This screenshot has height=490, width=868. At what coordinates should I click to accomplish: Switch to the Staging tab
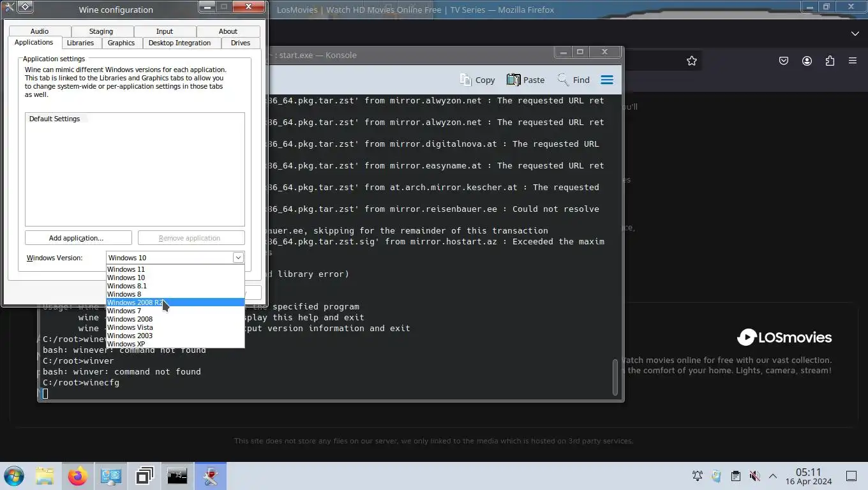(101, 31)
